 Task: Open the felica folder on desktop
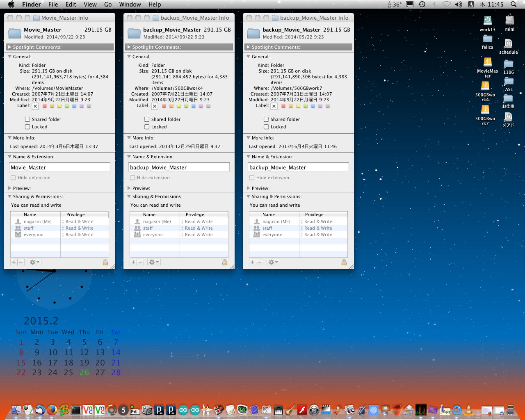[x=487, y=39]
